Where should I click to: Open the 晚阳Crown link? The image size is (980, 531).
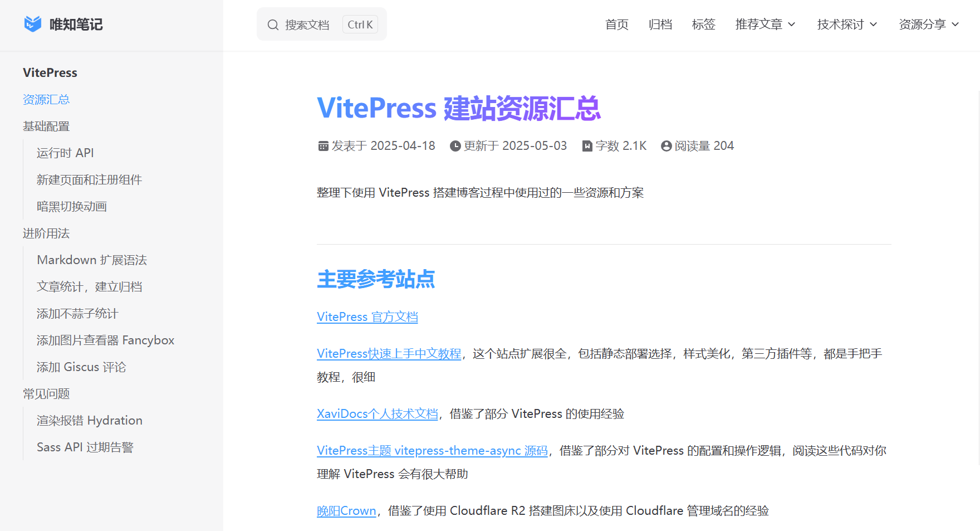[x=346, y=511]
